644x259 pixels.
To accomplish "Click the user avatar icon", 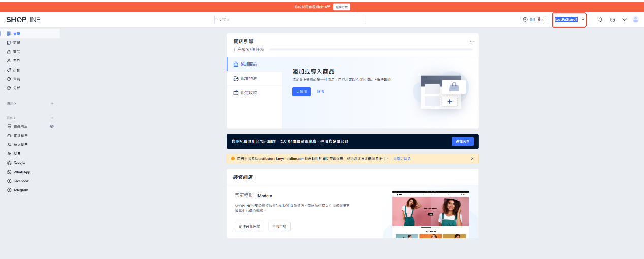I will [x=635, y=20].
